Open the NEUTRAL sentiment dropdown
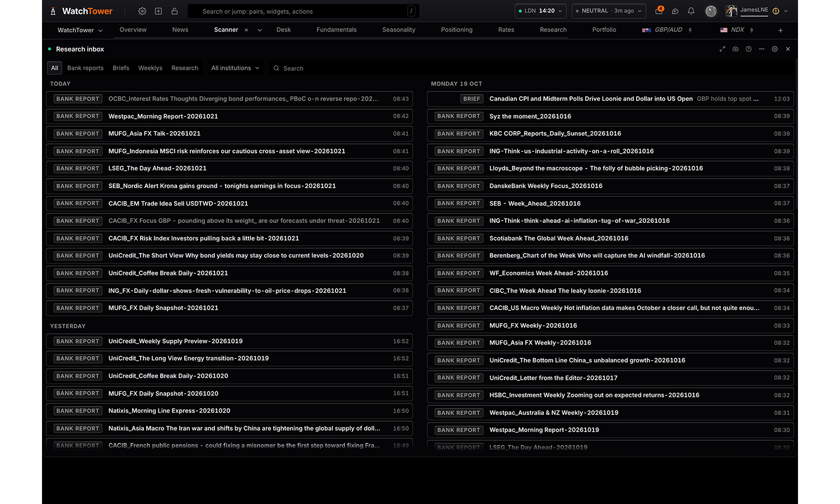 pyautogui.click(x=609, y=11)
